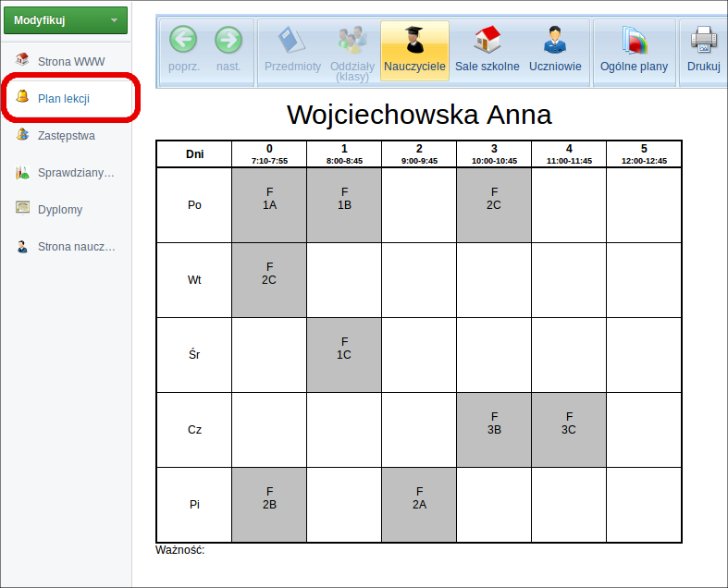Open Uczniowie timetable view
The width and height of the screenshot is (728, 588).
pyautogui.click(x=555, y=50)
